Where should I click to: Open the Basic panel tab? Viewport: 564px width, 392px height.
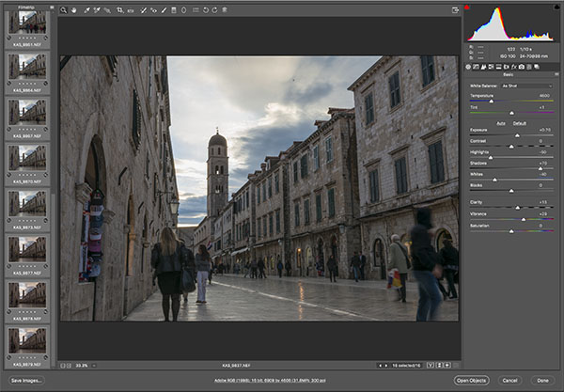pos(468,67)
